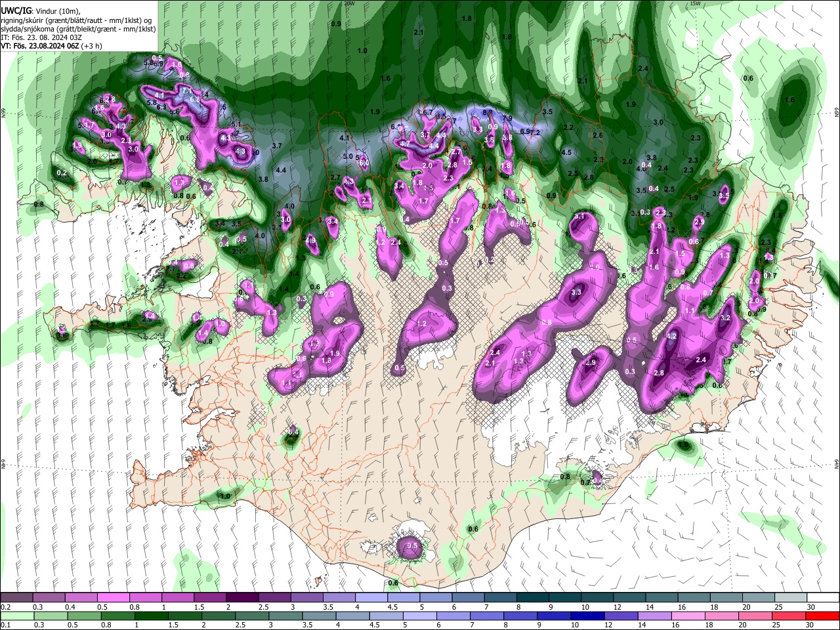Click the '0.2' label starting the snow scale
The height and width of the screenshot is (630, 840).
pos(5,607)
